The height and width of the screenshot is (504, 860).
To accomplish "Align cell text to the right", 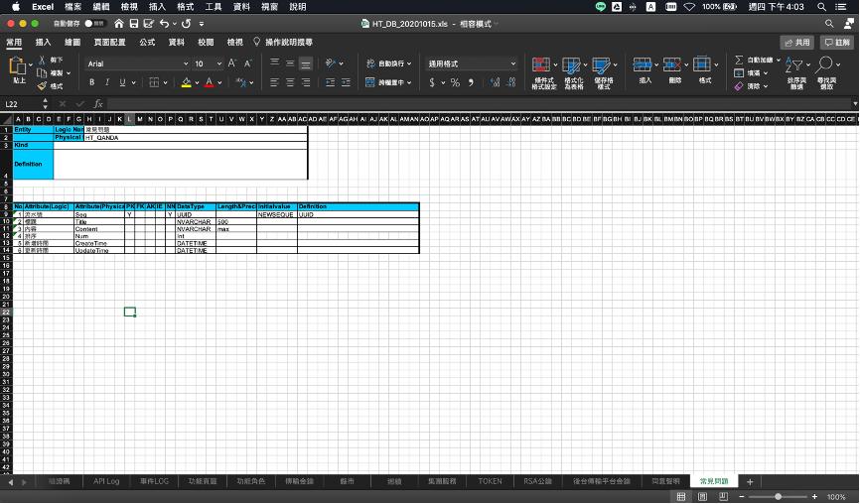I will (306, 82).
